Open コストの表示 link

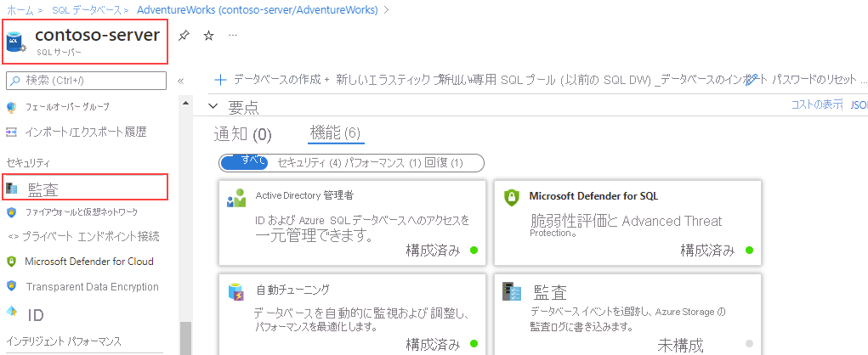817,104
